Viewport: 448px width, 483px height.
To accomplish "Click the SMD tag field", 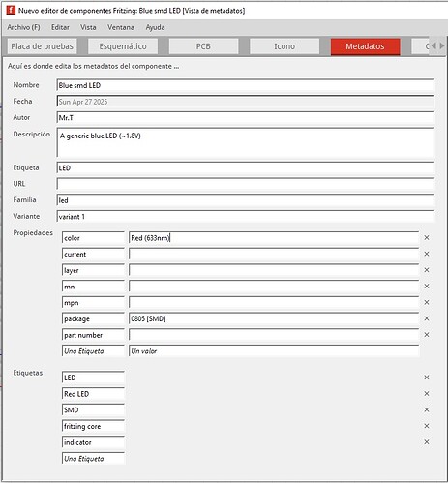I will [93, 409].
